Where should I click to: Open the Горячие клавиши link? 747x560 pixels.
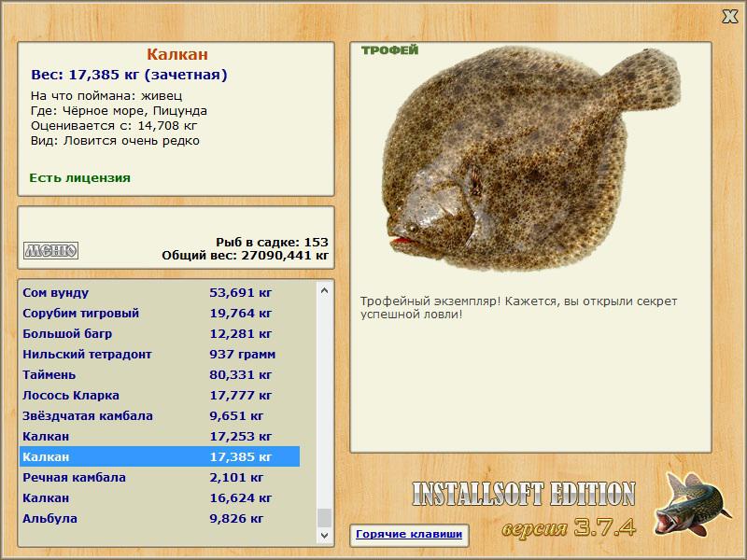[x=409, y=534]
